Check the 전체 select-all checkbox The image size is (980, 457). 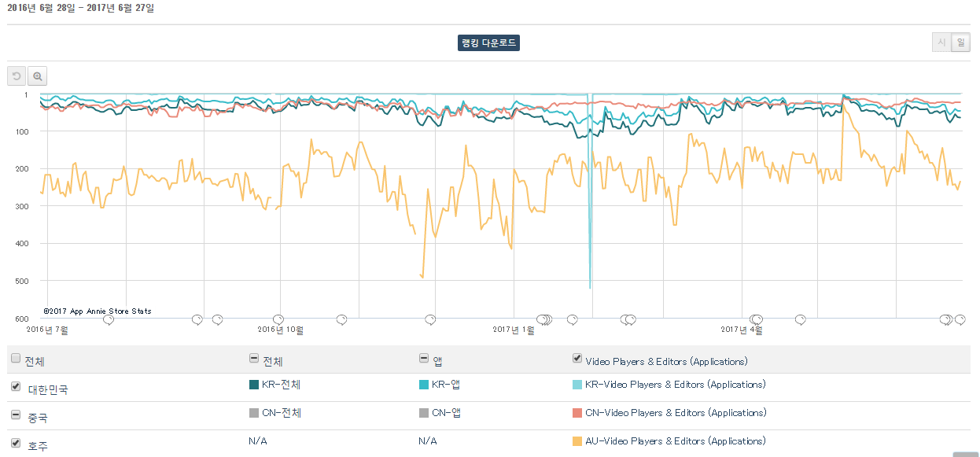point(16,359)
